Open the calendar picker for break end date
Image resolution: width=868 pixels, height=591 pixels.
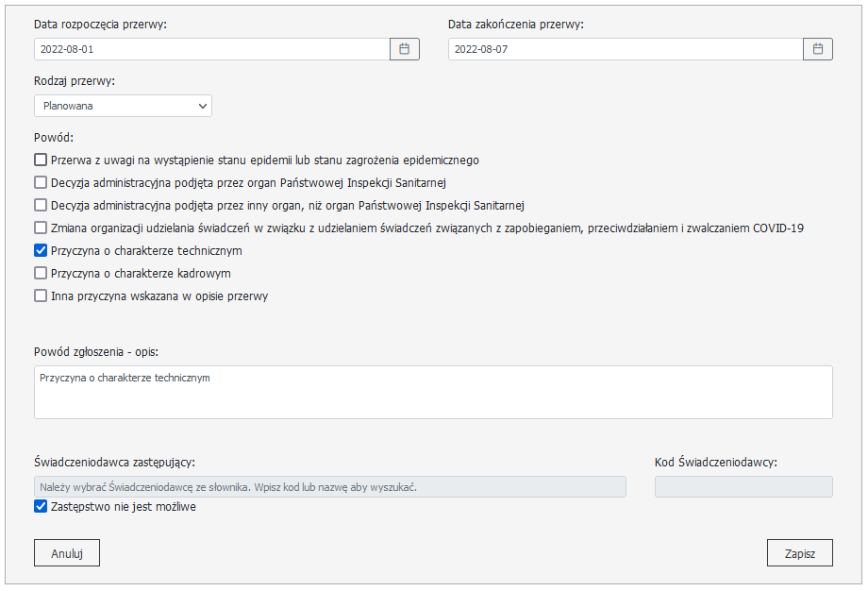pos(818,49)
